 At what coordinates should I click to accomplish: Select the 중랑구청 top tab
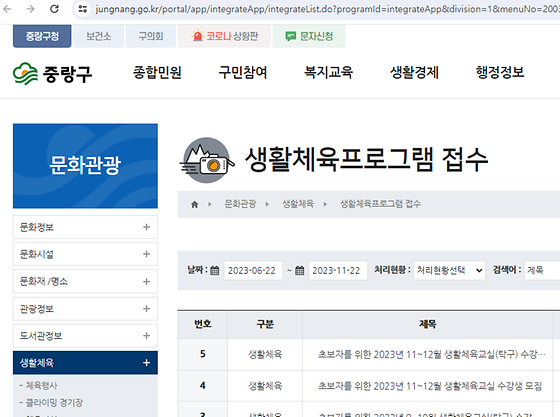[x=42, y=36]
